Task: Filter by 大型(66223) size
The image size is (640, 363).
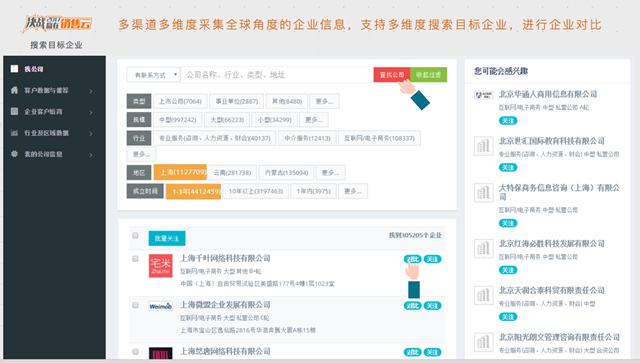Action: click(x=227, y=120)
